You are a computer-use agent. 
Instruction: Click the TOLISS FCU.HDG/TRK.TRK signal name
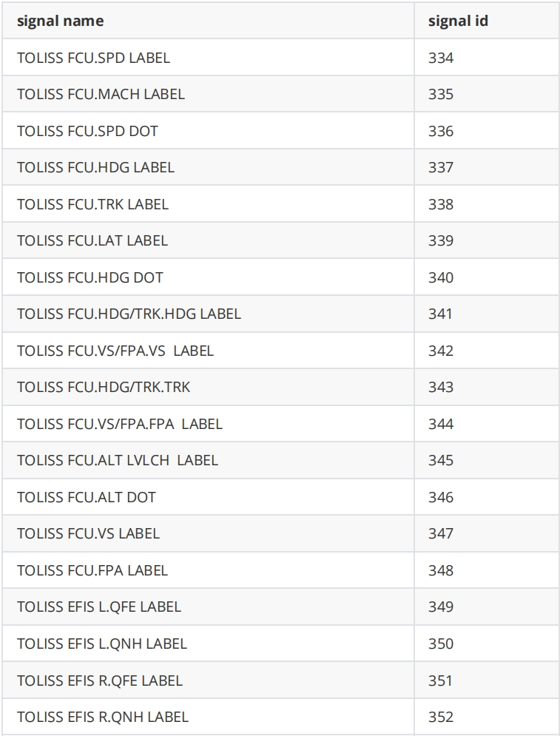pyautogui.click(x=104, y=387)
